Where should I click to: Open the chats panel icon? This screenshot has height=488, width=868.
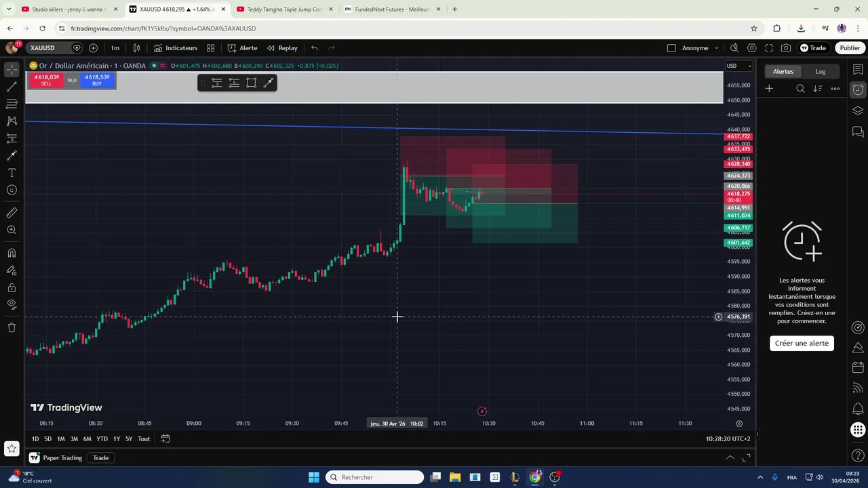click(x=858, y=131)
